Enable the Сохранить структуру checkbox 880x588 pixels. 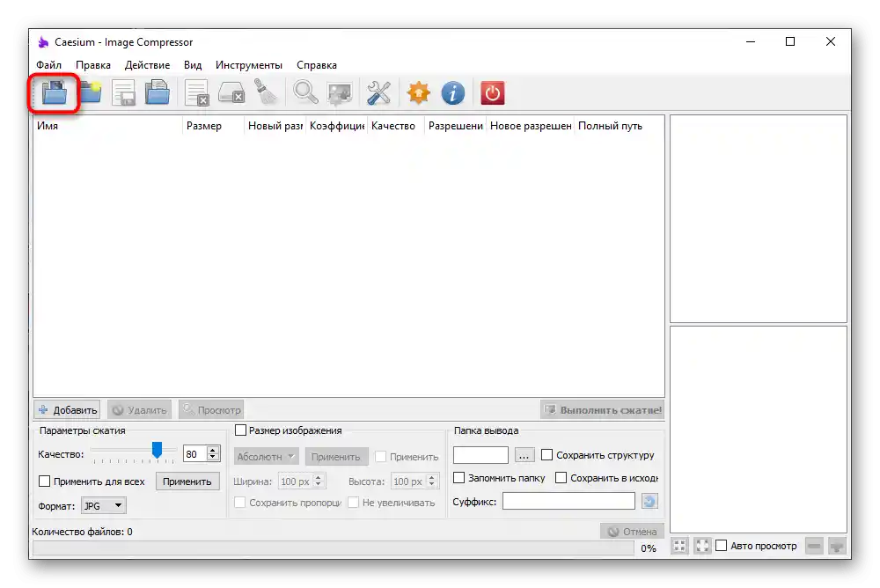click(546, 455)
